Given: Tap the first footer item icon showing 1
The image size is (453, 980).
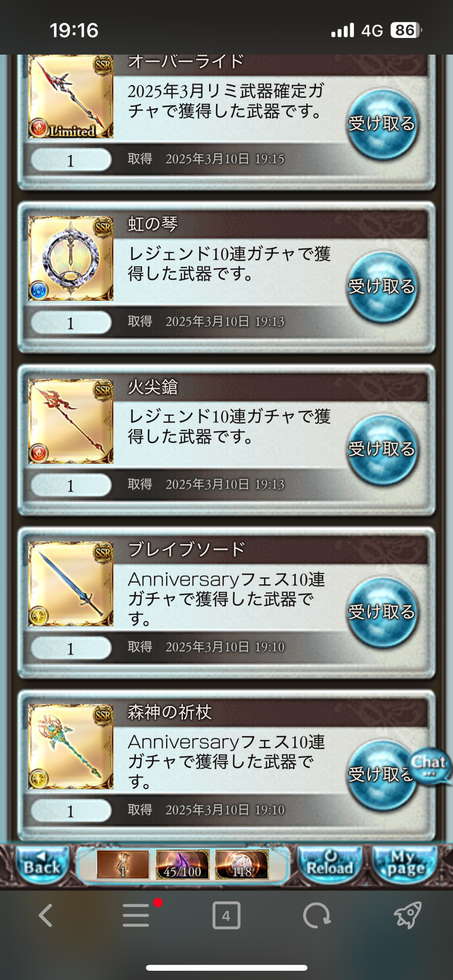Looking at the screenshot, I should pos(123,864).
